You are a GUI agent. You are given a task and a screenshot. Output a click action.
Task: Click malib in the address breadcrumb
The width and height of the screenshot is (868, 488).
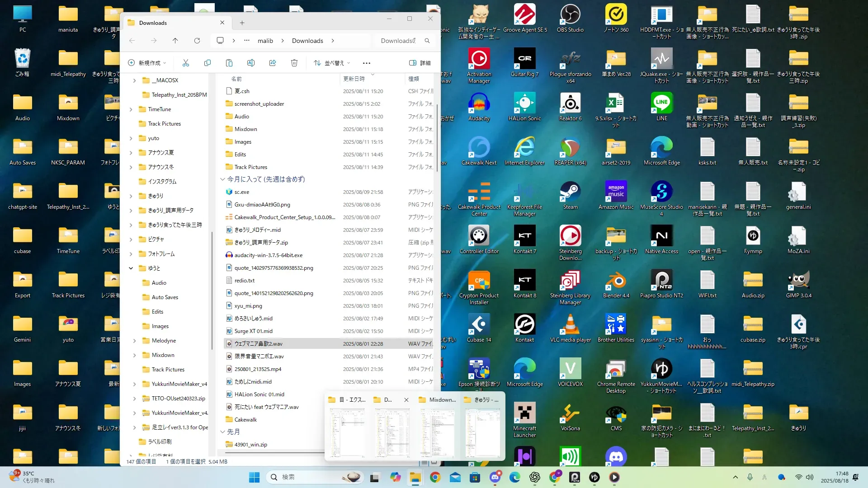click(265, 41)
